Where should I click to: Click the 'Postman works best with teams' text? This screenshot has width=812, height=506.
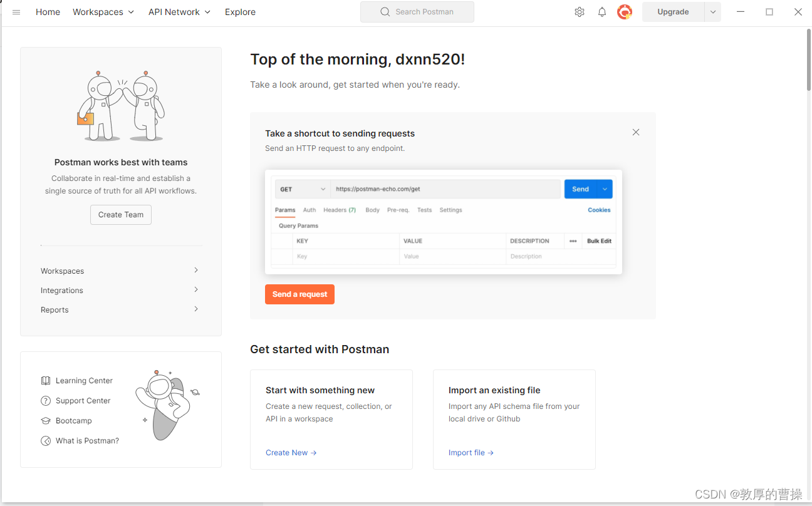[x=121, y=162]
